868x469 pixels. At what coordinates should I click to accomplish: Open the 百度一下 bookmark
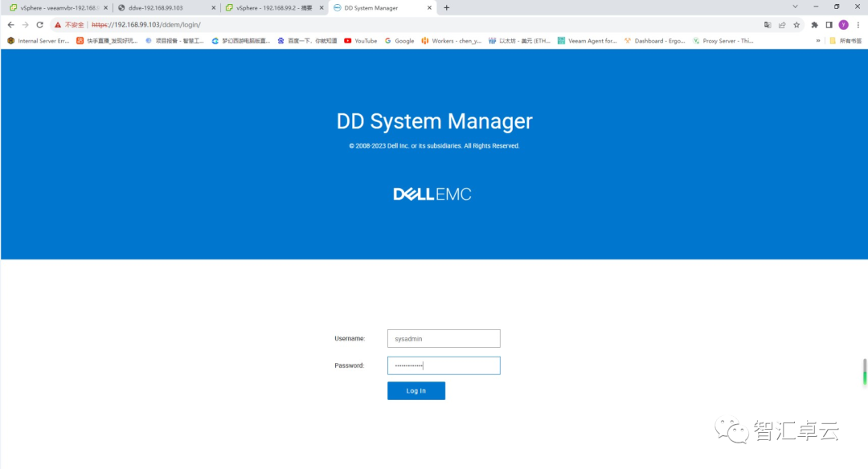tap(307, 41)
